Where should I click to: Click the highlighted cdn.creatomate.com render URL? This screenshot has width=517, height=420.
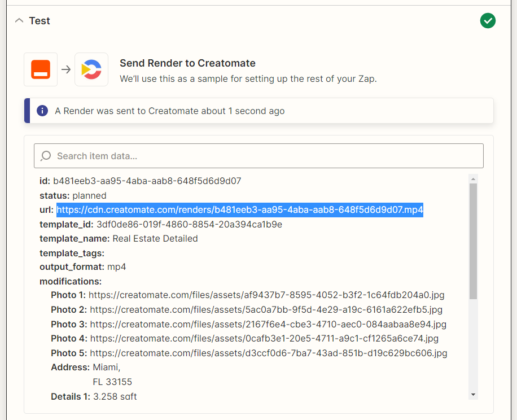(x=240, y=209)
